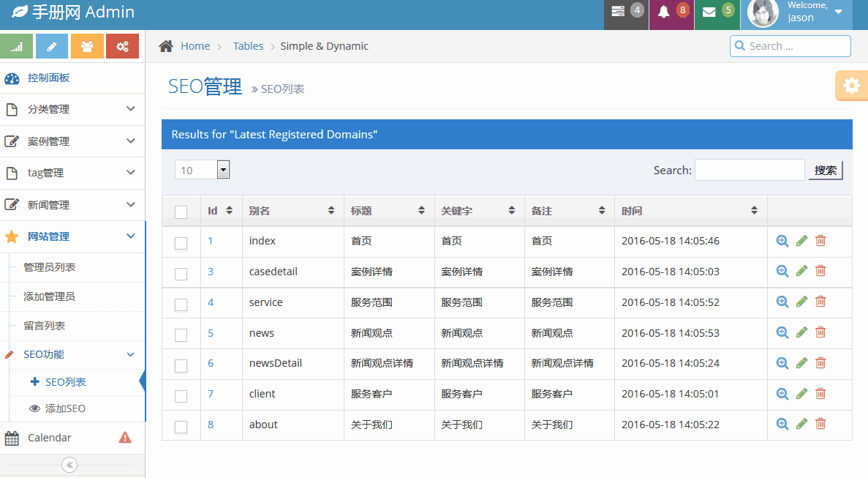Image resolution: width=868 pixels, height=478 pixels.
Task: Toggle the select-all checkbox in table header
Action: point(181,212)
